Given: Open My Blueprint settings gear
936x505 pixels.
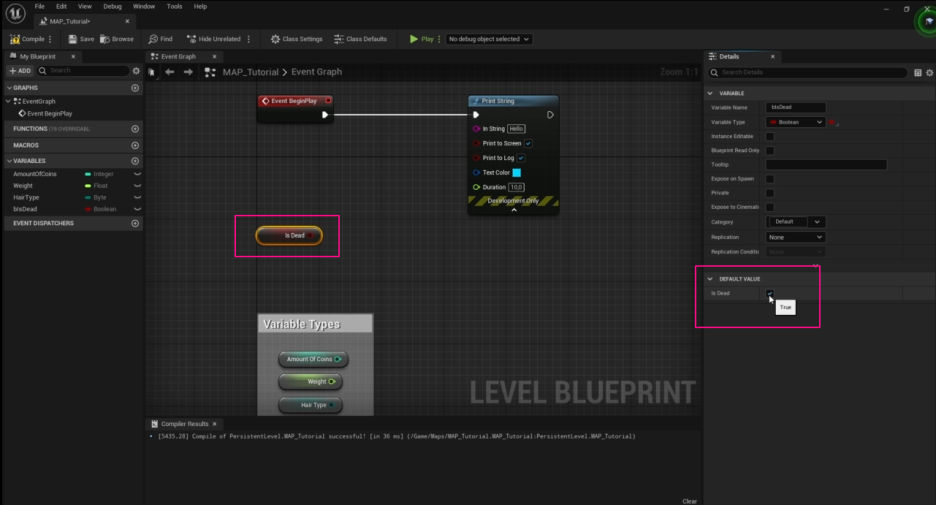Looking at the screenshot, I should [136, 70].
